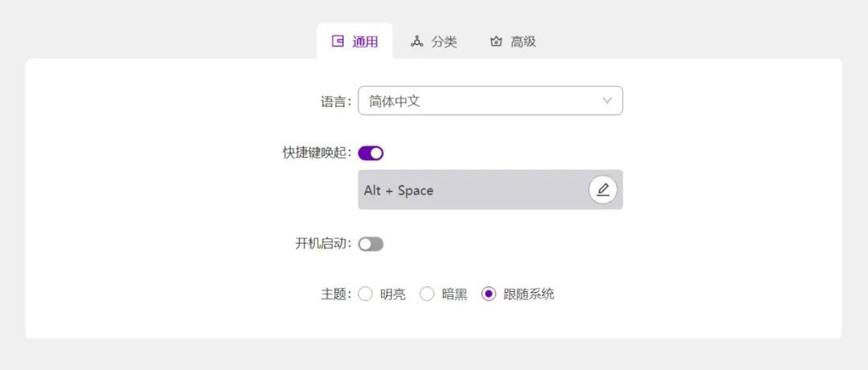Click the 明亮 theme text label
Image resolution: width=868 pixels, height=370 pixels.
tap(393, 294)
